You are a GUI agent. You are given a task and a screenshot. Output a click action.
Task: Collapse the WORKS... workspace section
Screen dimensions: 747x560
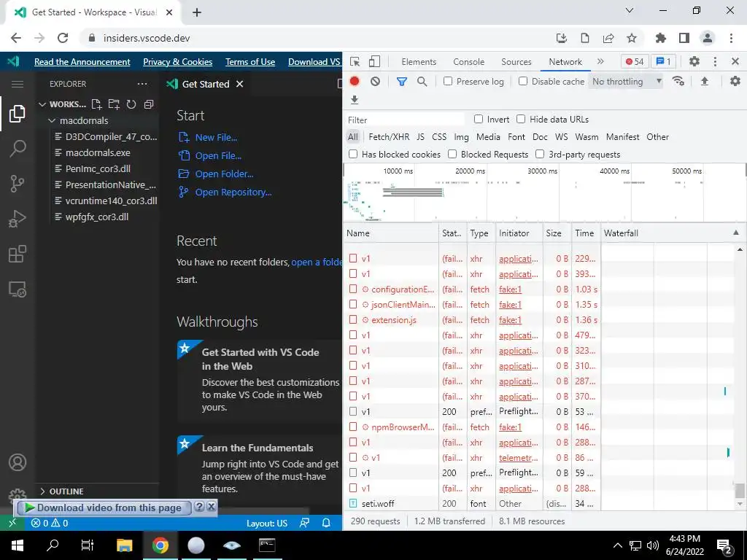pyautogui.click(x=42, y=104)
